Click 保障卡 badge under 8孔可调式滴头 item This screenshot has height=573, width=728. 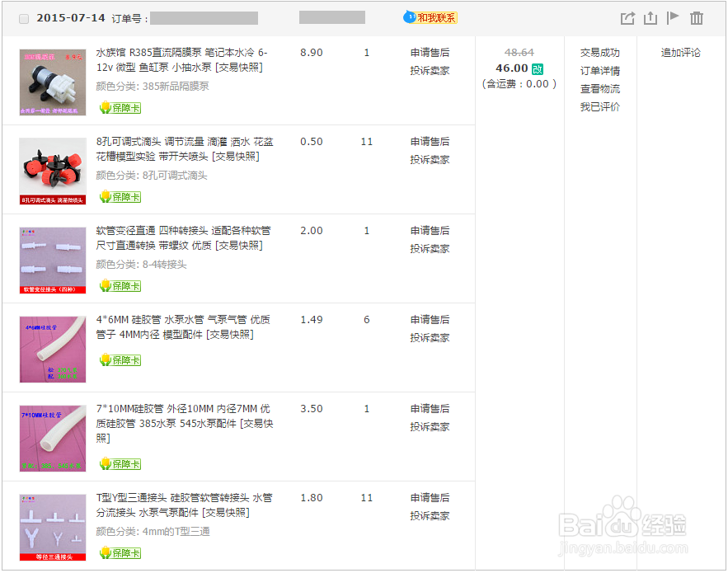coord(120,197)
